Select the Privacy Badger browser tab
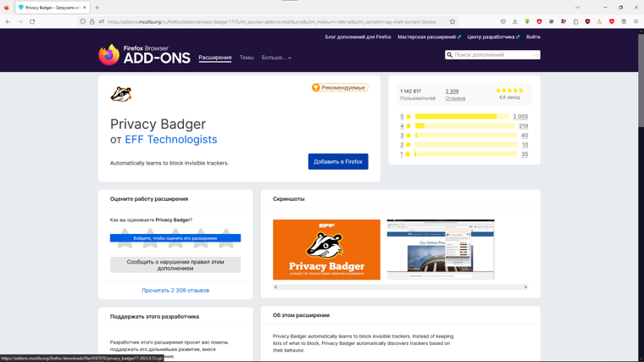 click(53, 8)
